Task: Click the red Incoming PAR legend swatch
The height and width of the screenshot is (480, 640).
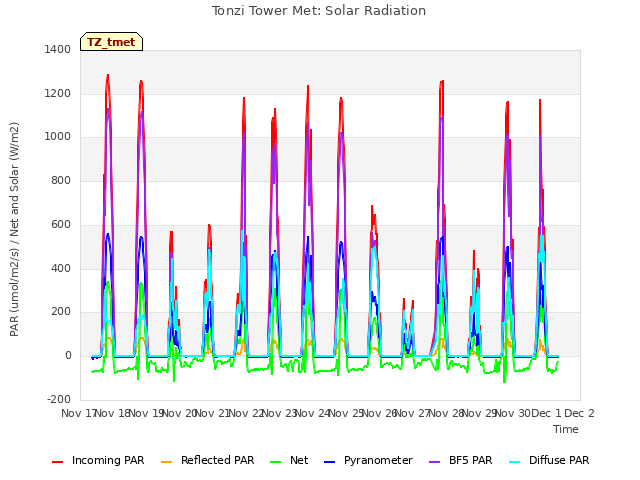Action: (x=58, y=462)
